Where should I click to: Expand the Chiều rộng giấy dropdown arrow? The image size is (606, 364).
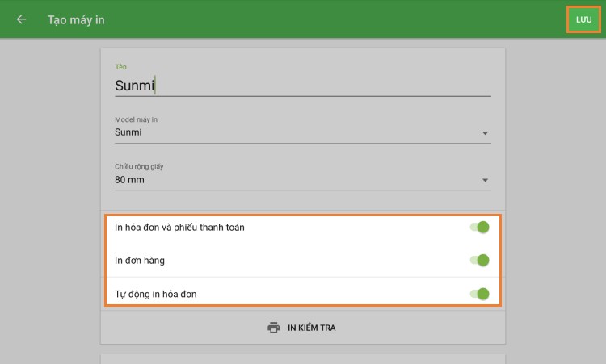[485, 180]
